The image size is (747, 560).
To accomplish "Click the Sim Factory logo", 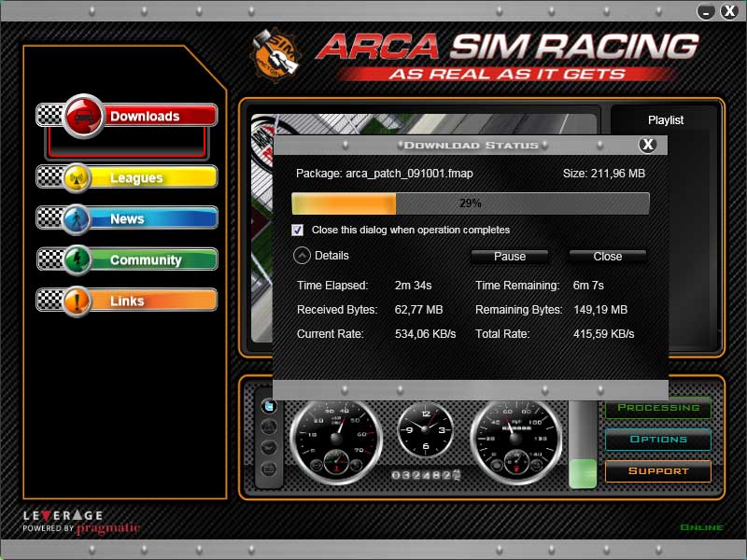I will pyautogui.click(x=275, y=55).
